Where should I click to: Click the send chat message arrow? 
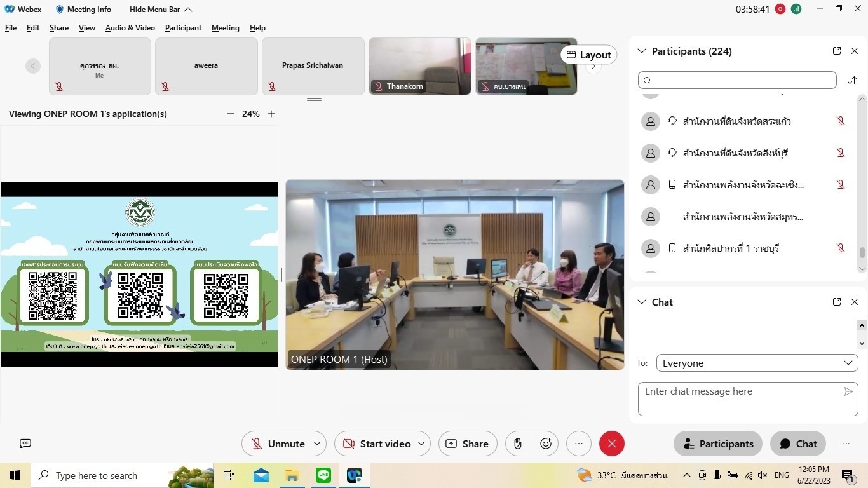tap(848, 391)
